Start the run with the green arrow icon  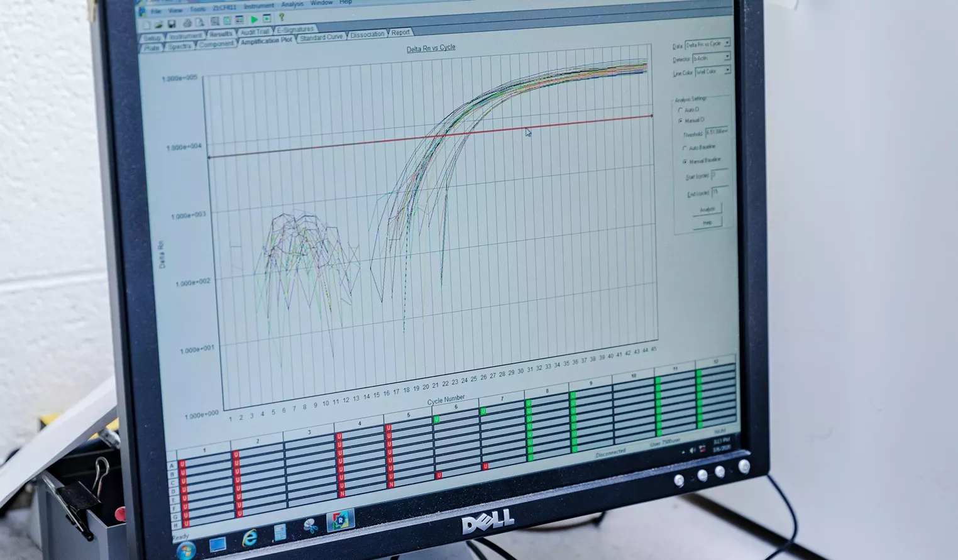pos(255,19)
